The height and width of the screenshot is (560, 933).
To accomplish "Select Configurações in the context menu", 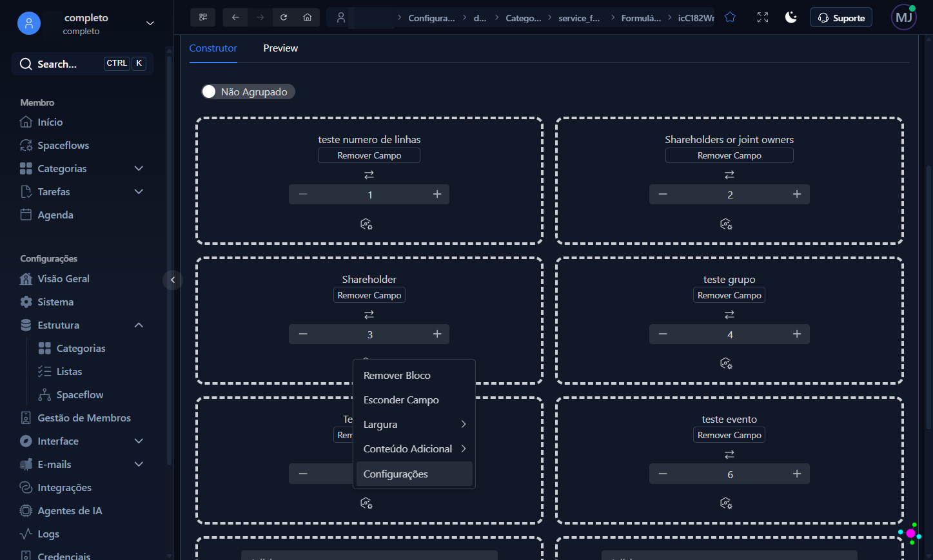I will [414, 474].
